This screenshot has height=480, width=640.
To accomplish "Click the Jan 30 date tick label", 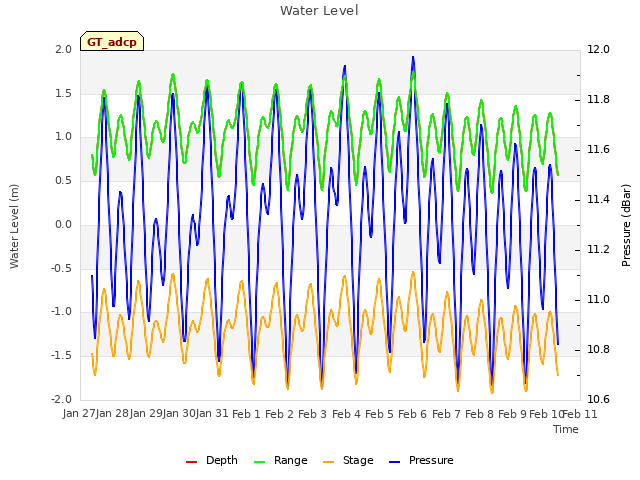I will 179,414.
